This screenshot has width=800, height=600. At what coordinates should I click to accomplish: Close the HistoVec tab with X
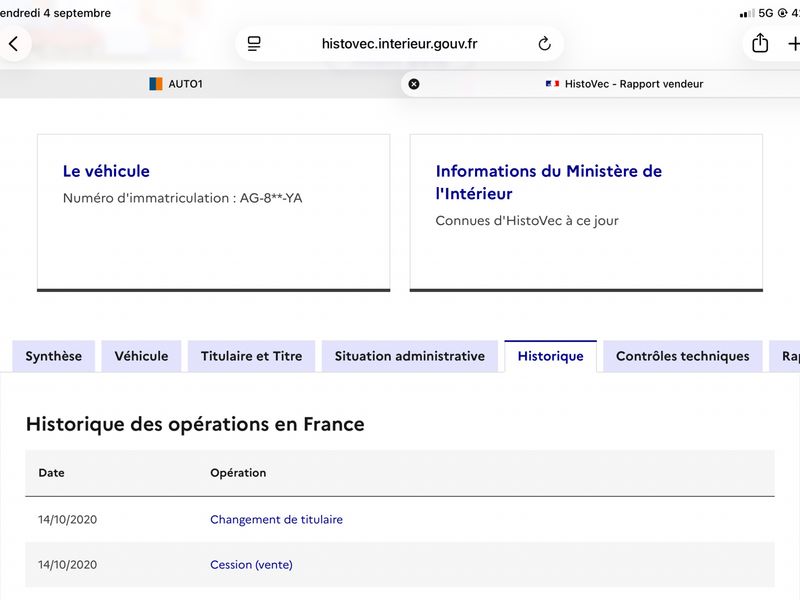point(414,84)
